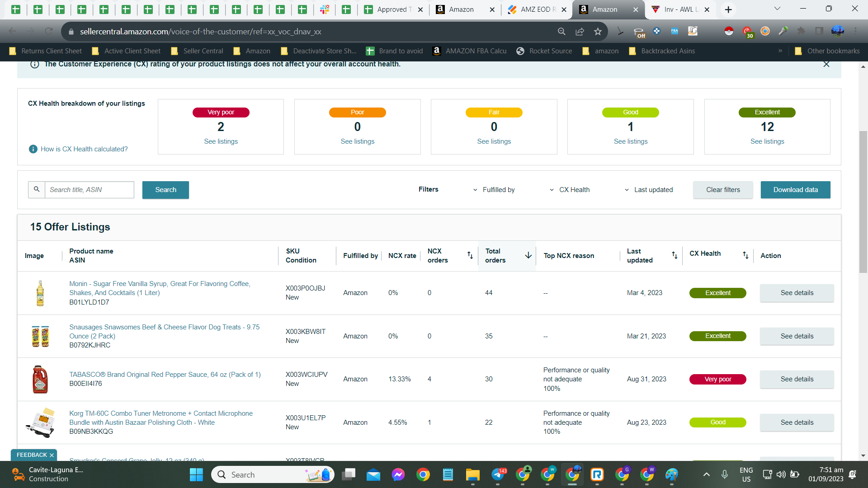Click the TABASCO bottle product thumbnail
The width and height of the screenshot is (868, 488).
[40, 379]
